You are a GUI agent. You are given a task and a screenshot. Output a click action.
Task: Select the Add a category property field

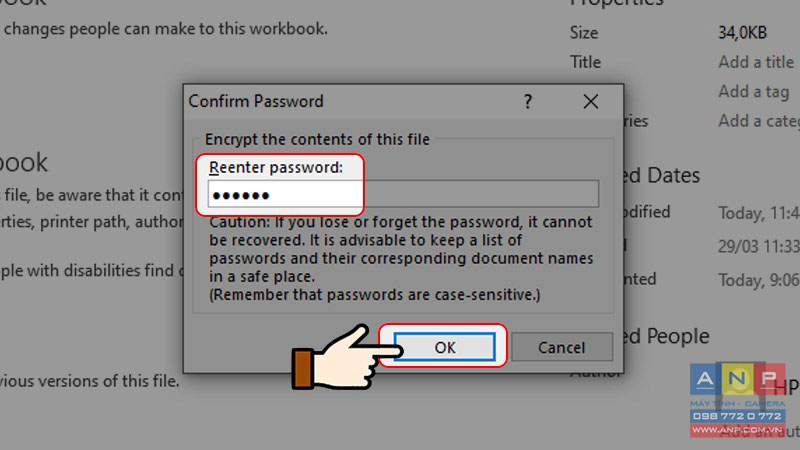click(759, 121)
